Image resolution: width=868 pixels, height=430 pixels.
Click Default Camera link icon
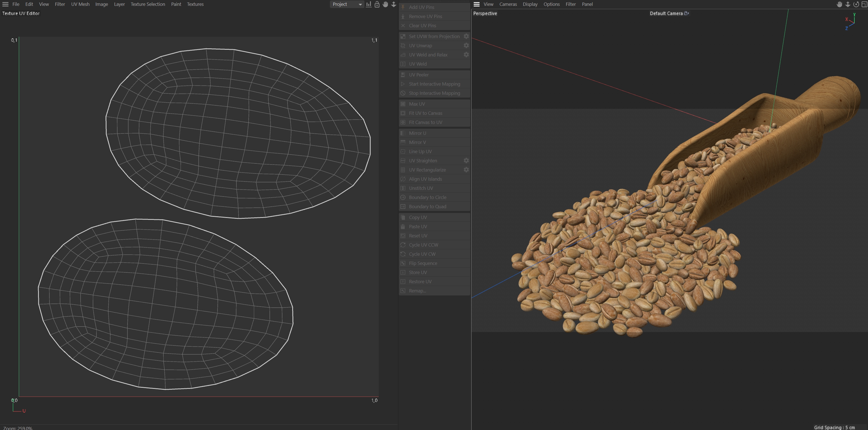686,13
